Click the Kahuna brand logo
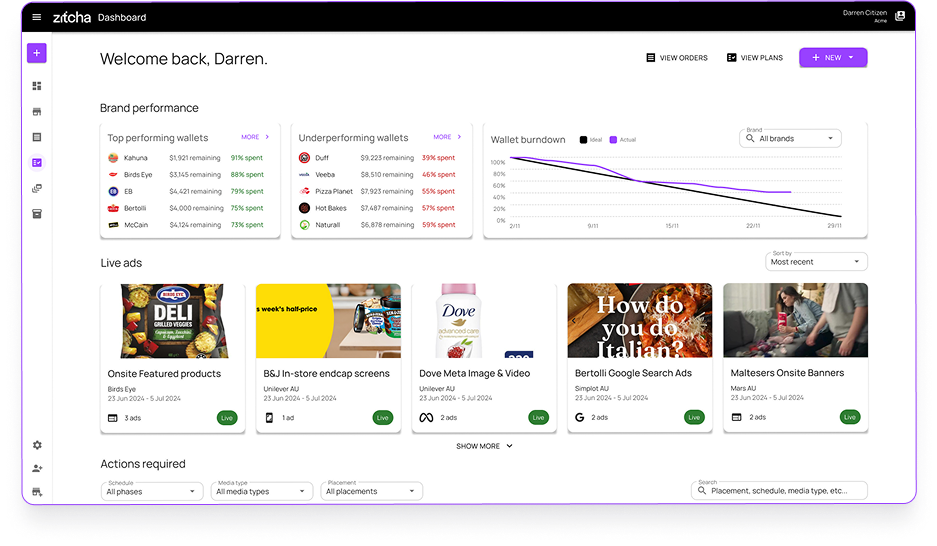Image resolution: width=937 pixels, height=546 pixels. [x=113, y=158]
